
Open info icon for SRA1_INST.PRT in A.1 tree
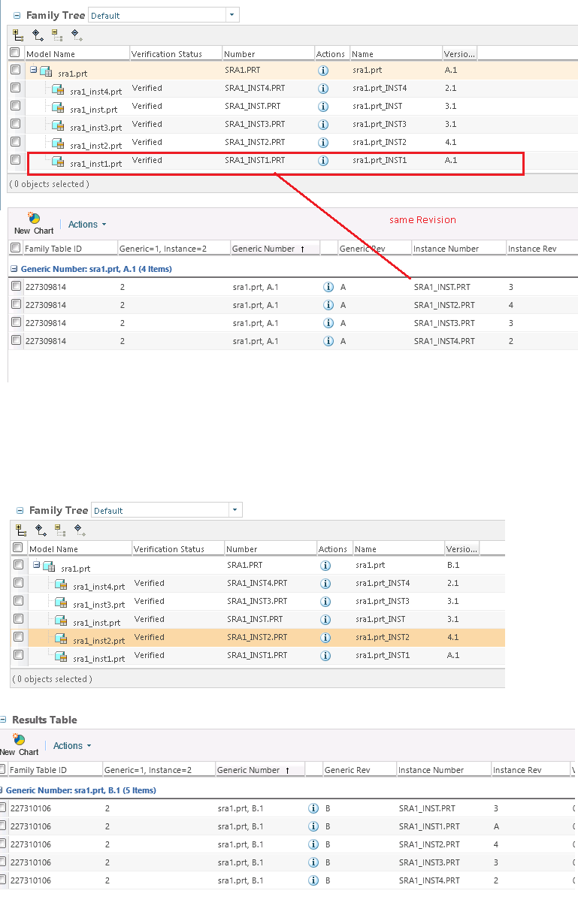click(323, 107)
